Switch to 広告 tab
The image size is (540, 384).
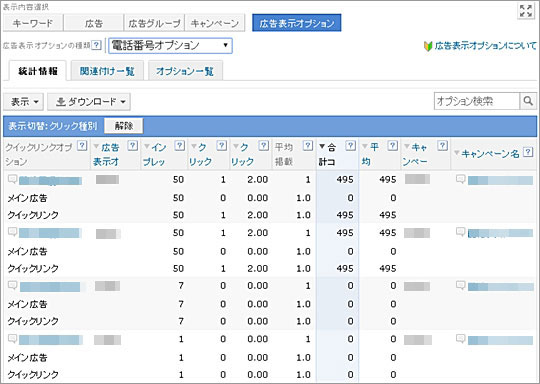coord(93,23)
